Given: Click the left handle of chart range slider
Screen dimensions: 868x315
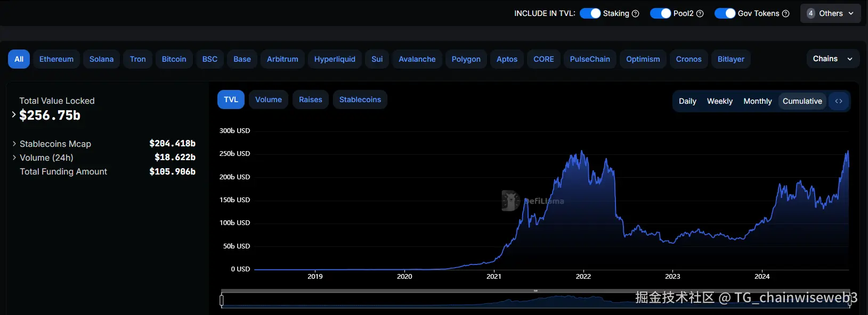Looking at the screenshot, I should click(222, 300).
